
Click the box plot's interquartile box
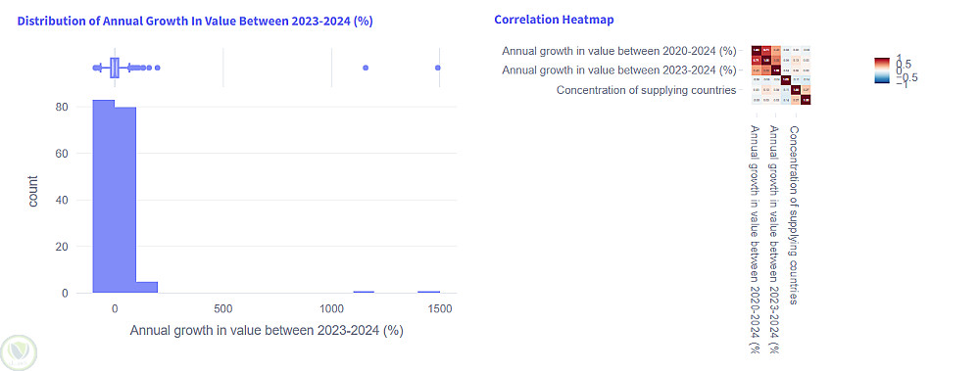115,68
